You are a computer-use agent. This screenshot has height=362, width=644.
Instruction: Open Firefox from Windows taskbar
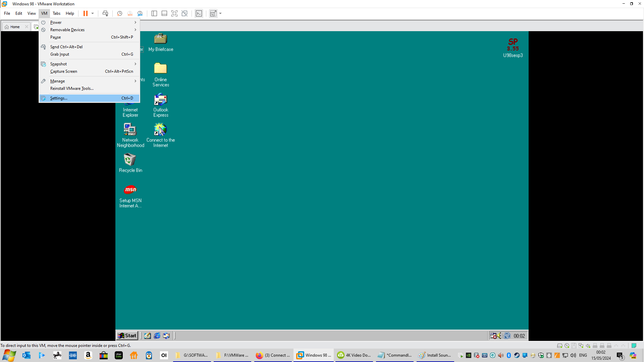click(273, 355)
